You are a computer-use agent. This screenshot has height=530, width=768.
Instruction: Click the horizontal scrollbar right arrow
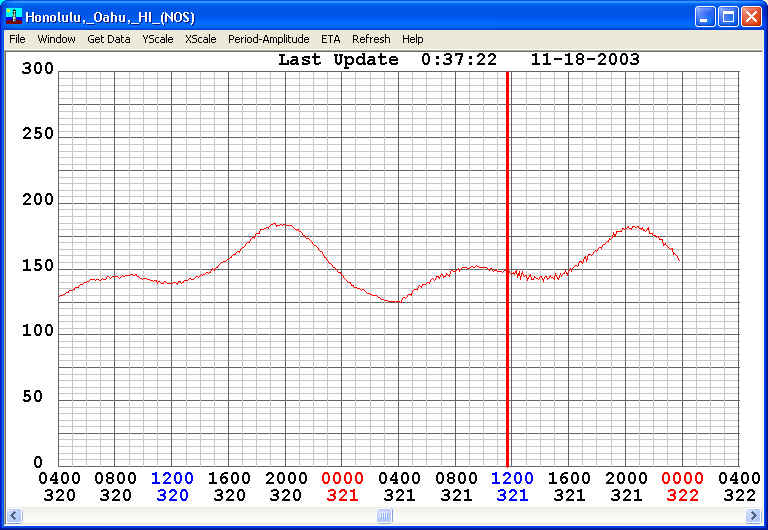click(x=753, y=515)
